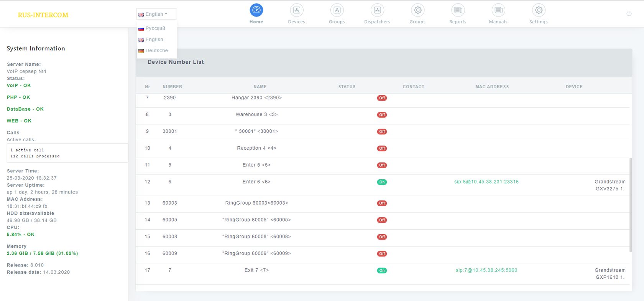Select the name 'Exit 7 <7>'
The height and width of the screenshot is (301, 644).
pos(256,271)
